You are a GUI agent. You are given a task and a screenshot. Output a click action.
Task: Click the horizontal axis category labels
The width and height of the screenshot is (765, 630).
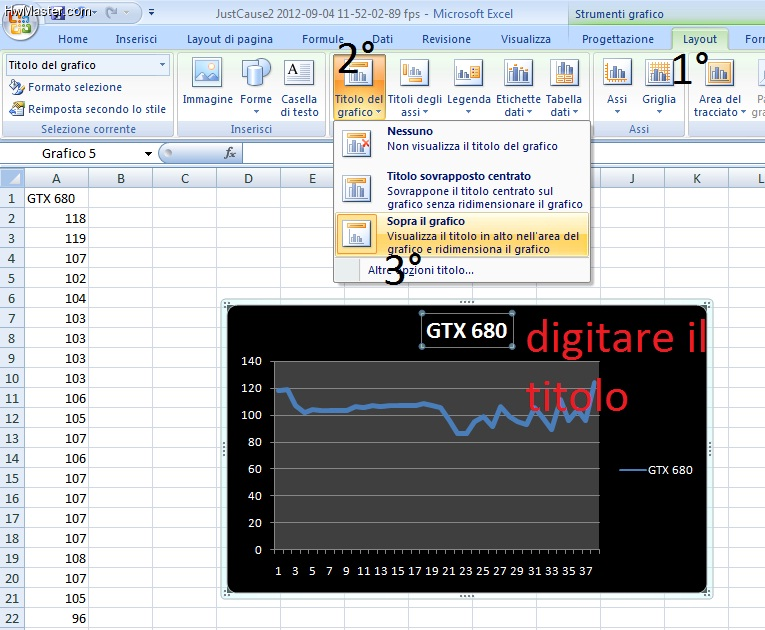[x=434, y=571]
